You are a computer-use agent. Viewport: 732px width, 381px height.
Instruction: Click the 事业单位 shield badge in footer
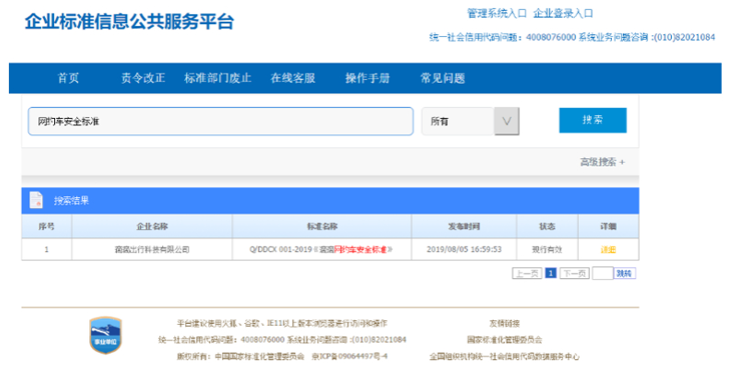point(106,335)
